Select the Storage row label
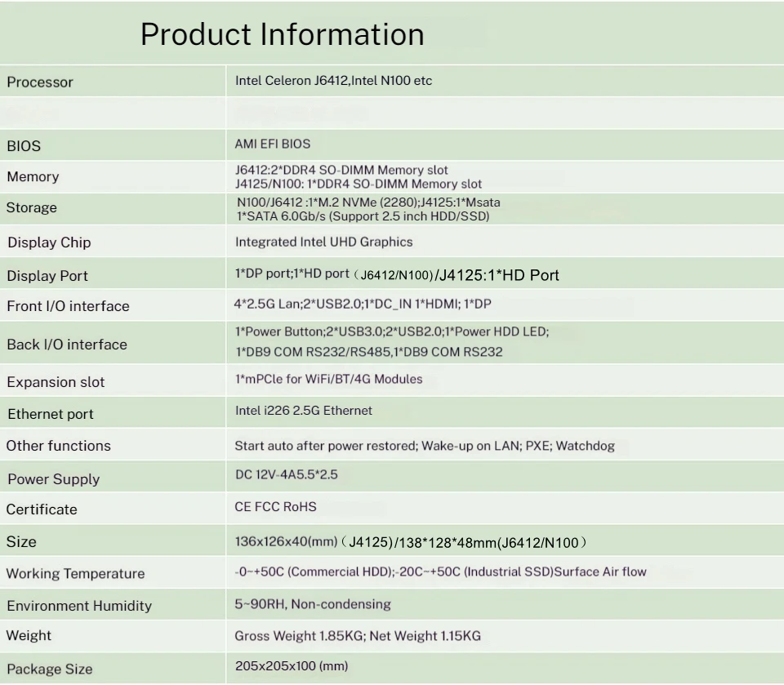Image resolution: width=784 pixels, height=685 pixels. 31,207
